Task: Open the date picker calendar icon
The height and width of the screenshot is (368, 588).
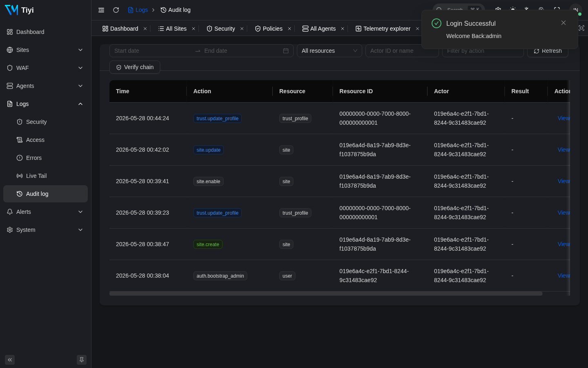Action: pyautogui.click(x=286, y=51)
